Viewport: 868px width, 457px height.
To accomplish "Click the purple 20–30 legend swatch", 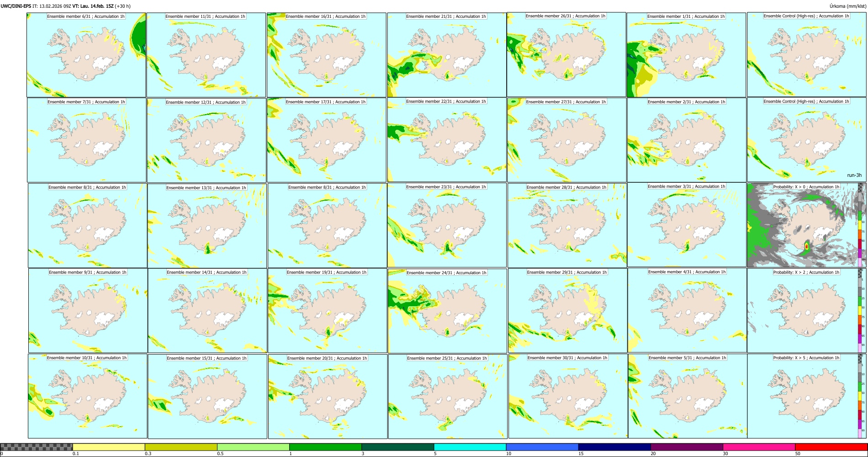I will [x=687, y=447].
